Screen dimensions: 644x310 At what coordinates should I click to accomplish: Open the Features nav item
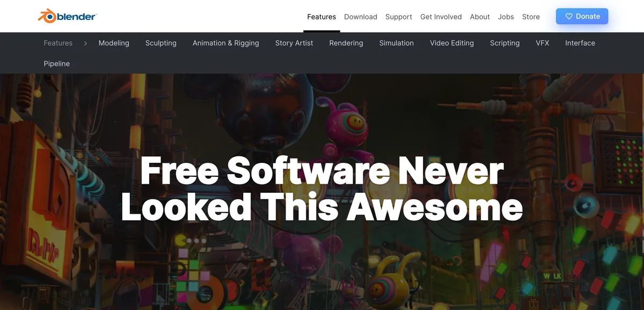[x=321, y=17]
